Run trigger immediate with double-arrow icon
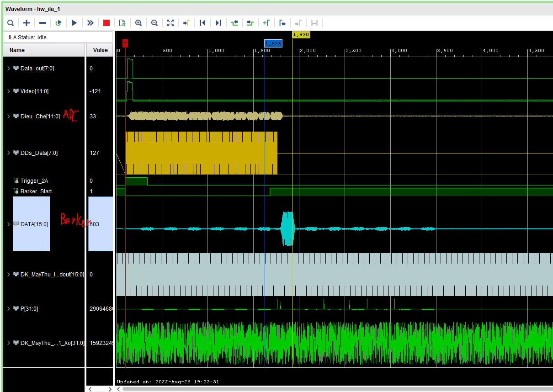The width and height of the screenshot is (553, 392). click(x=90, y=23)
